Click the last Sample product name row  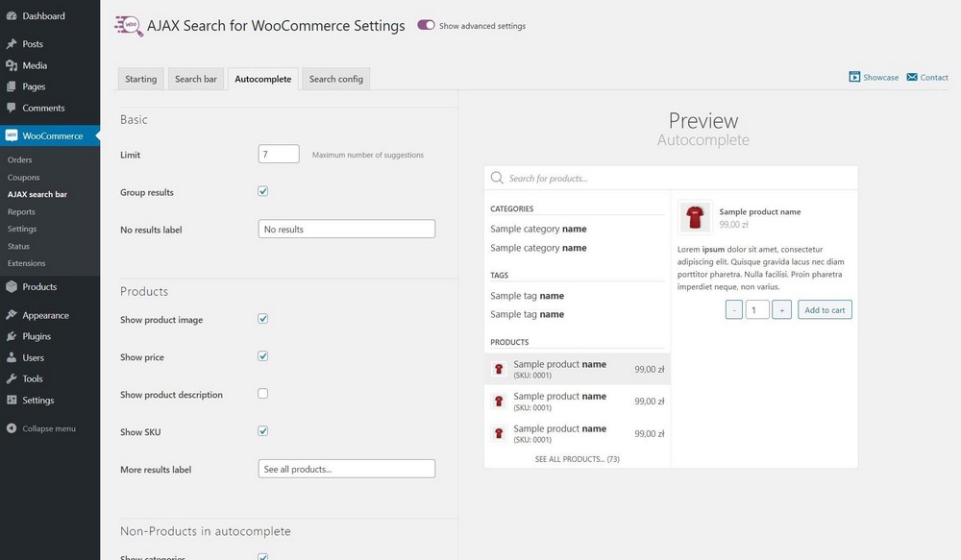577,433
